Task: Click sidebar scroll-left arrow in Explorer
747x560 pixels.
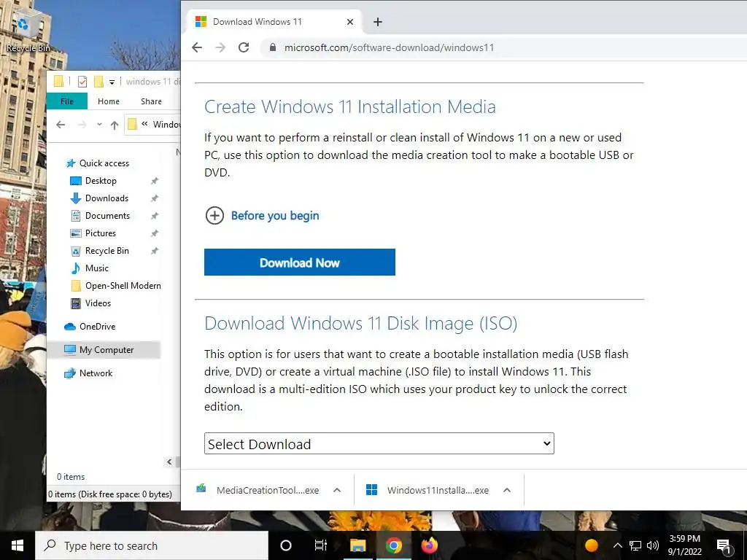Action: pos(169,462)
